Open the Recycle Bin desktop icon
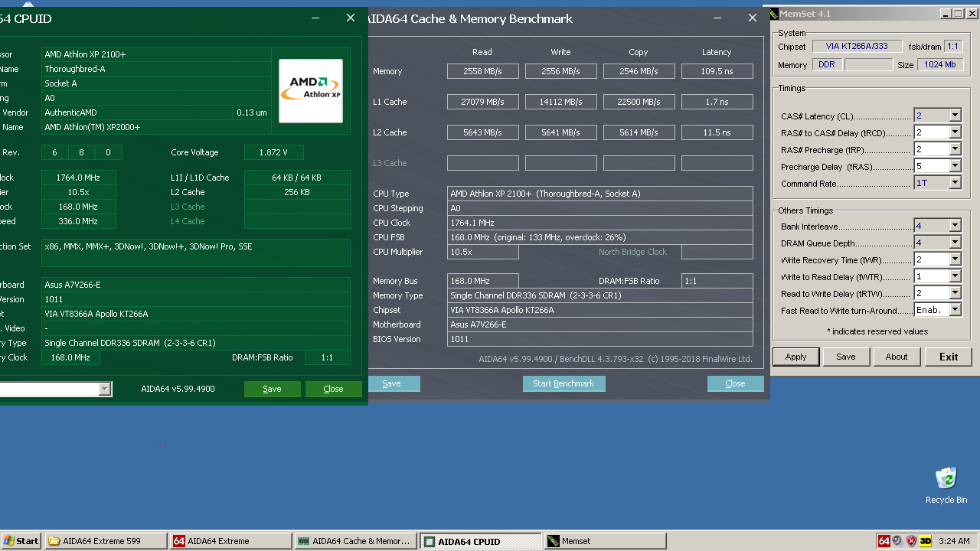The image size is (980, 551). 946,485
